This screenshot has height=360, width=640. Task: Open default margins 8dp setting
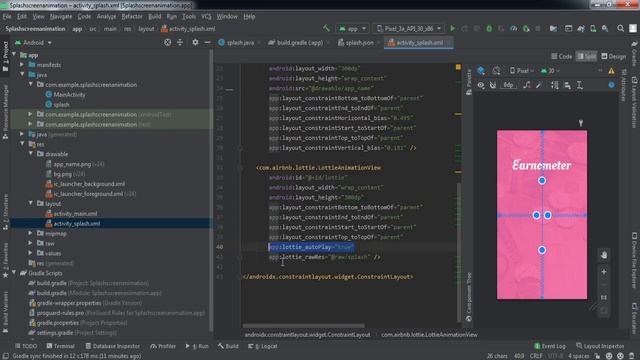pyautogui.click(x=508, y=85)
